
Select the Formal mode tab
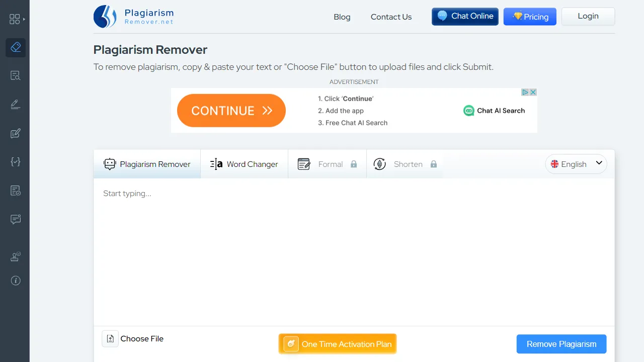click(x=327, y=164)
